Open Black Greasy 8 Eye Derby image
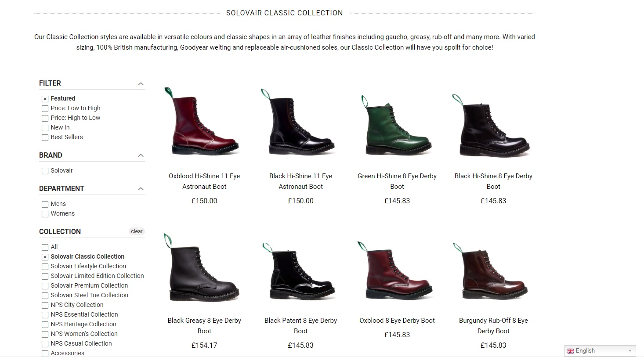 [x=204, y=268]
